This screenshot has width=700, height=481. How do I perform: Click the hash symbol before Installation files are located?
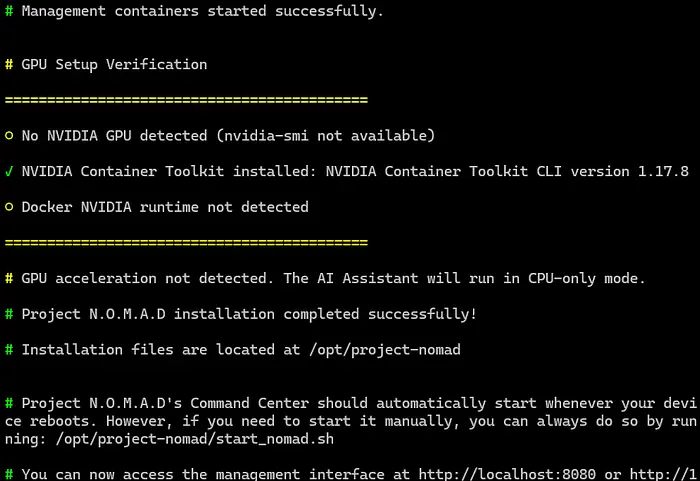(9, 350)
